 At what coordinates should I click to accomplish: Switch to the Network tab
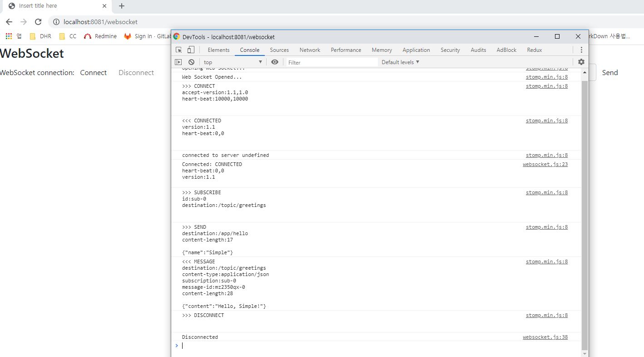click(310, 50)
